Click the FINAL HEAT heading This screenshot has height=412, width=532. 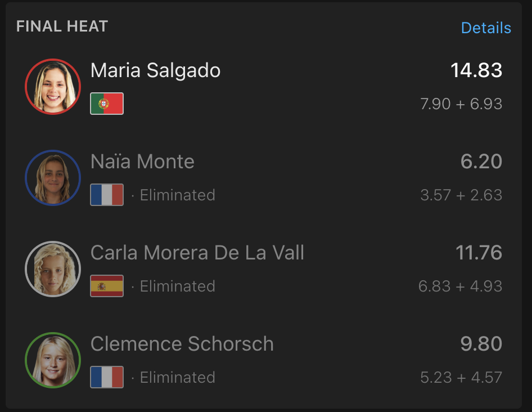click(62, 26)
